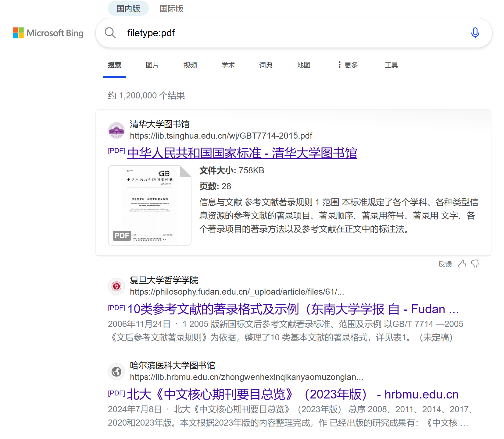Click the 反馈 feedback link
This screenshot has height=439, width=504.
445,264
